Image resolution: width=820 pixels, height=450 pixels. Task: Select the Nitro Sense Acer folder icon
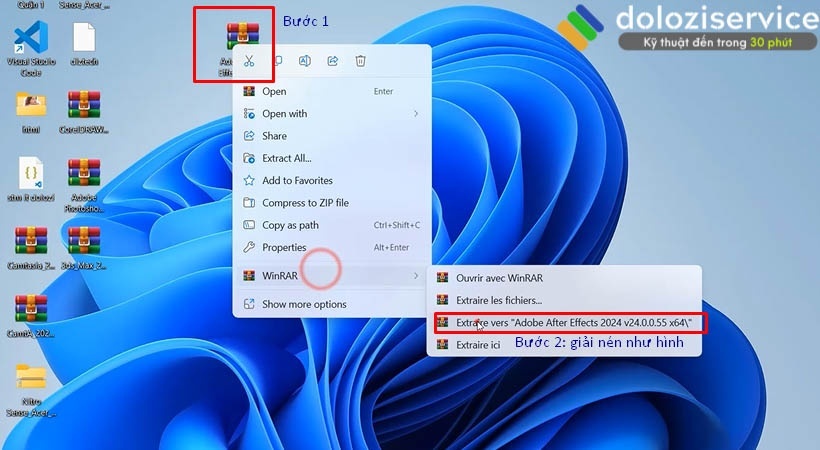(31, 376)
